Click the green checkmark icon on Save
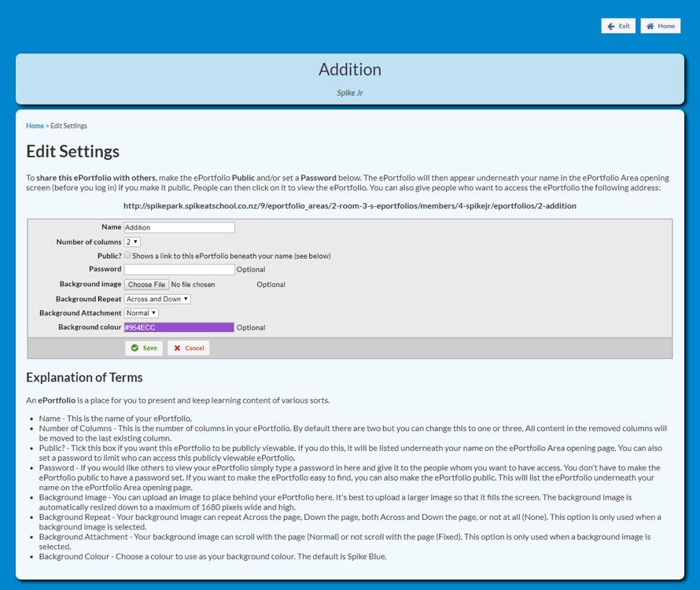Viewport: 700px width, 590px height. [134, 348]
